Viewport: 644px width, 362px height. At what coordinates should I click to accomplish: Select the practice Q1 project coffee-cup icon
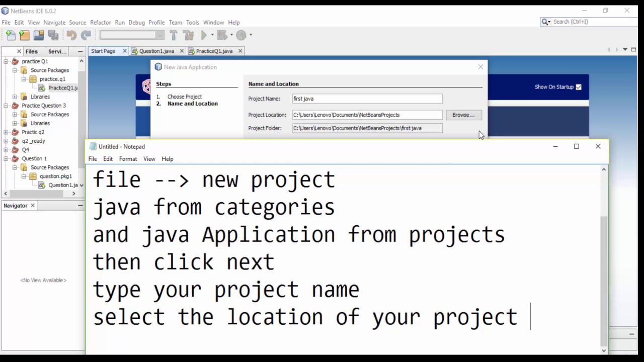[x=15, y=61]
